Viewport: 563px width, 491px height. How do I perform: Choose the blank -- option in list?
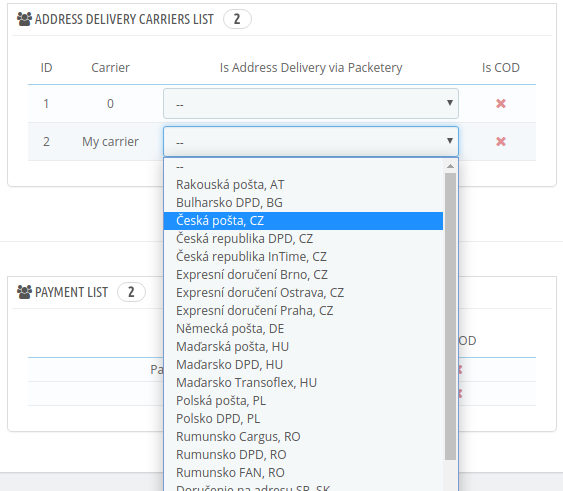pos(303,167)
